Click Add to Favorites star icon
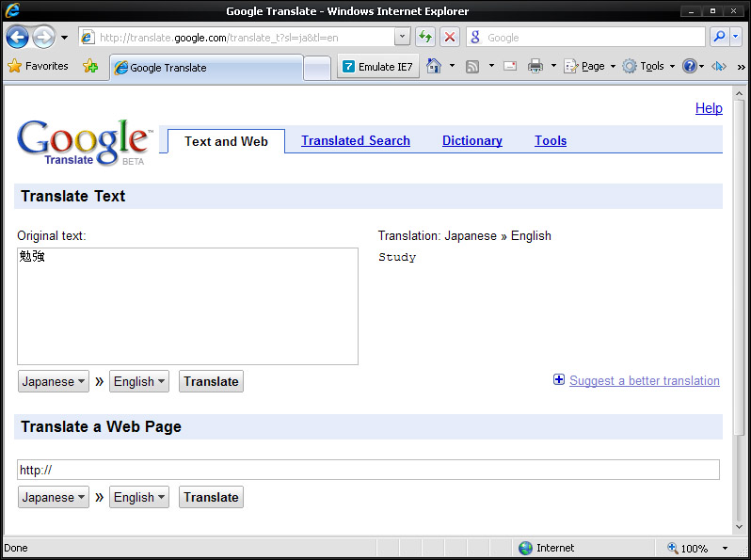Image resolution: width=751 pixels, height=560 pixels. [x=89, y=66]
